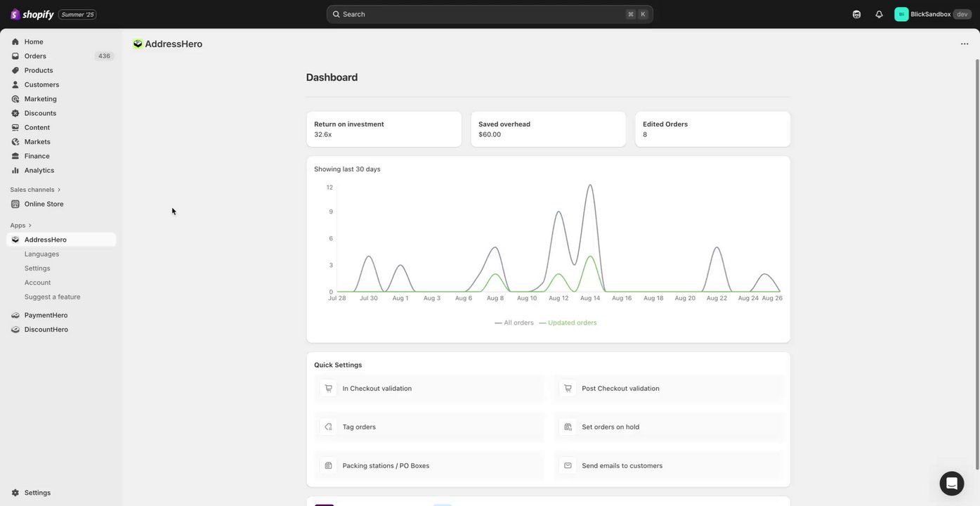Viewport: 980px width, 506px height.
Task: Click the Packing stations / PO Boxes icon
Action: pyautogui.click(x=328, y=465)
